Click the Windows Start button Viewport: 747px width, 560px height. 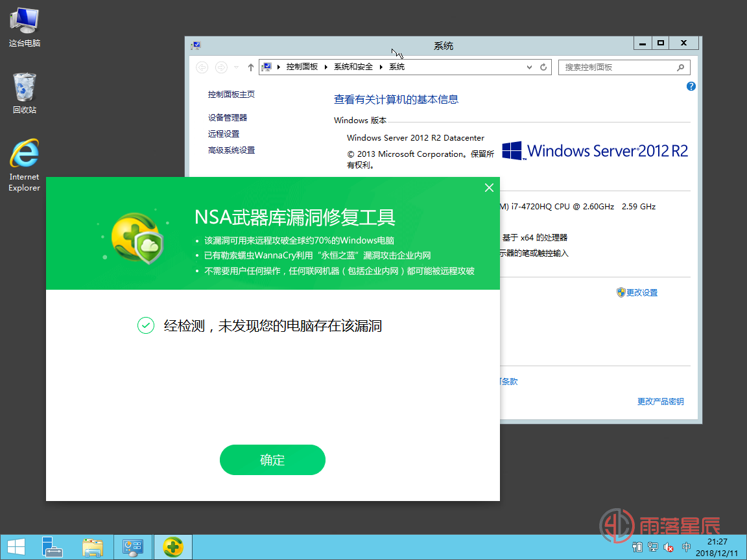point(16,547)
